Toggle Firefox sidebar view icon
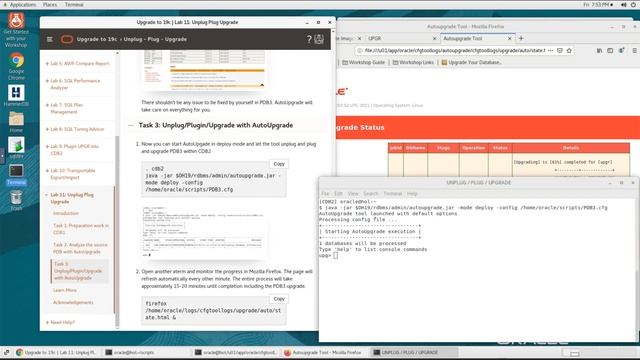Image resolution: width=640 pixels, height=360 pixels. pos(610,51)
